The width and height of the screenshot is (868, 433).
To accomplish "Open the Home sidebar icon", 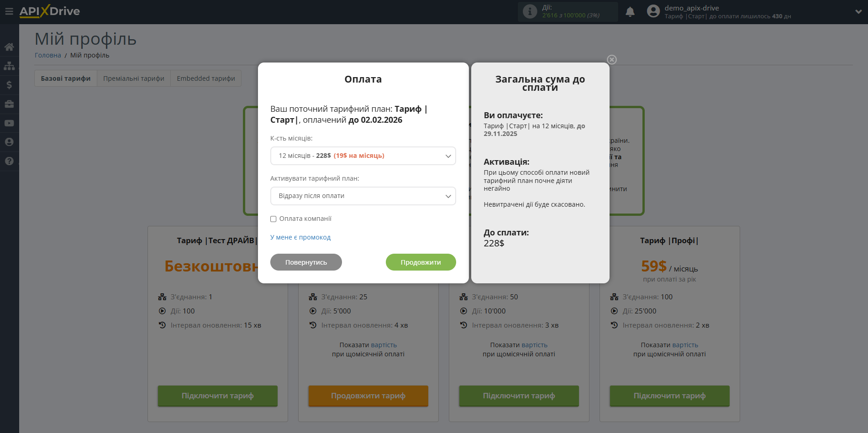I will [9, 47].
